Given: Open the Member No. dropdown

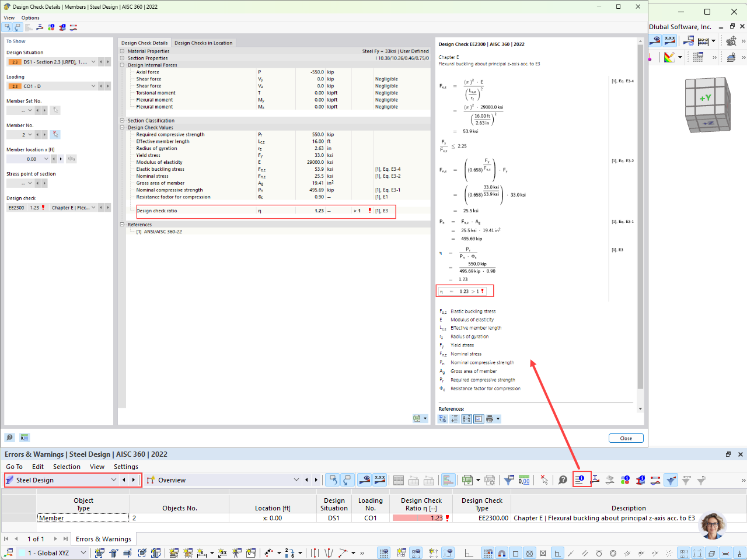Looking at the screenshot, I should 30,135.
